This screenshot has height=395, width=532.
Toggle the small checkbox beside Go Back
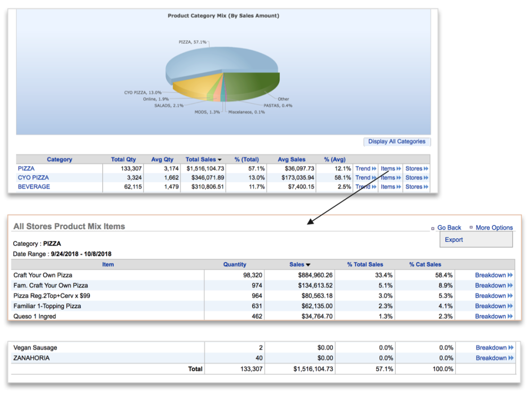pyautogui.click(x=433, y=228)
